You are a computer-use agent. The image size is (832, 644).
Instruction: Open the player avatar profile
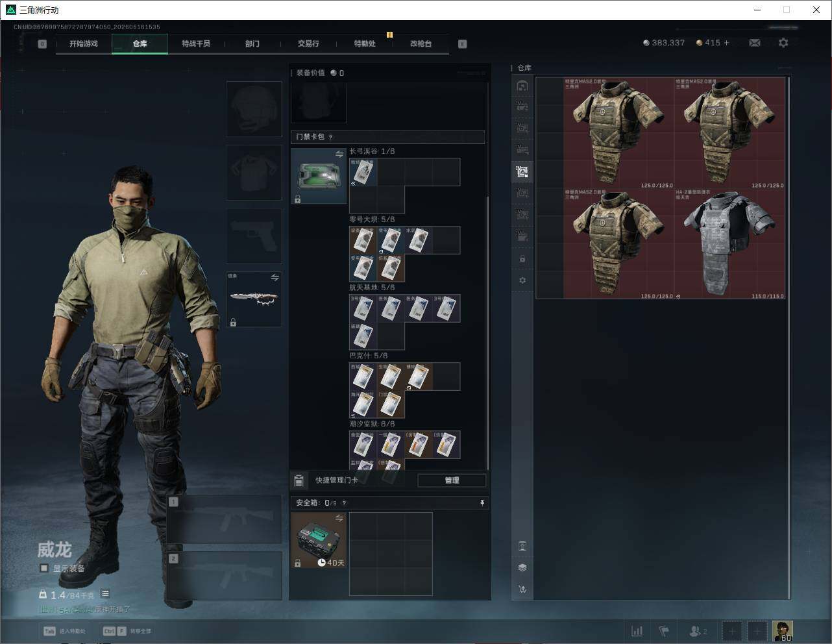(x=783, y=631)
